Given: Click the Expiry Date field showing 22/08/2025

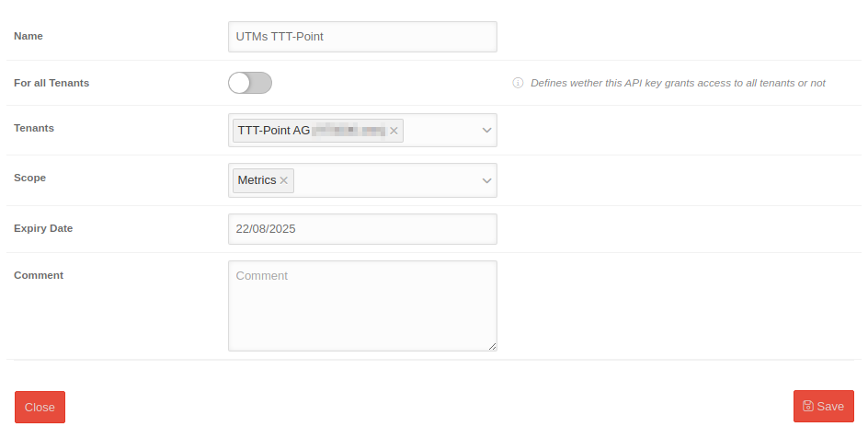Looking at the screenshot, I should click(x=362, y=229).
